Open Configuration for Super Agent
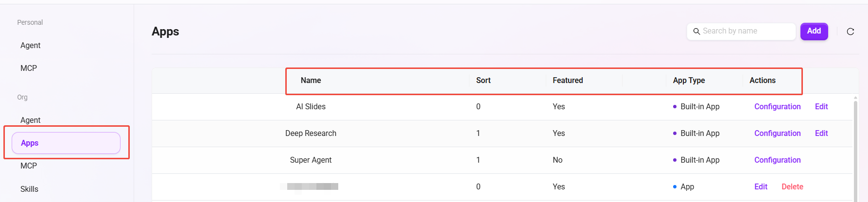The width and height of the screenshot is (868, 202). (777, 160)
